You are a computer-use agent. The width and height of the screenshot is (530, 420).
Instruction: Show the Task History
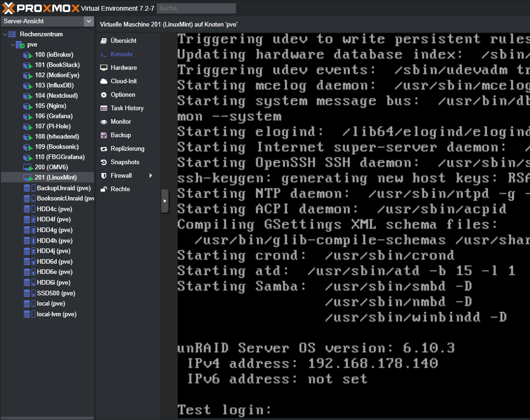[128, 108]
